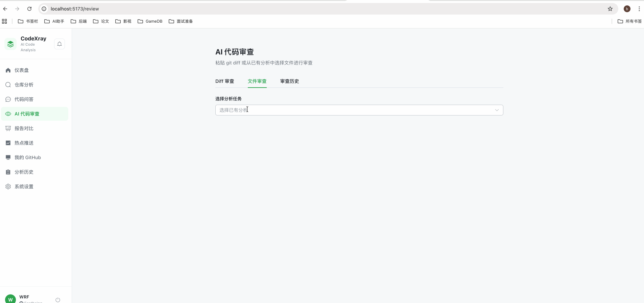Open the browser profile avatar
The width and height of the screenshot is (644, 303).
(x=627, y=9)
